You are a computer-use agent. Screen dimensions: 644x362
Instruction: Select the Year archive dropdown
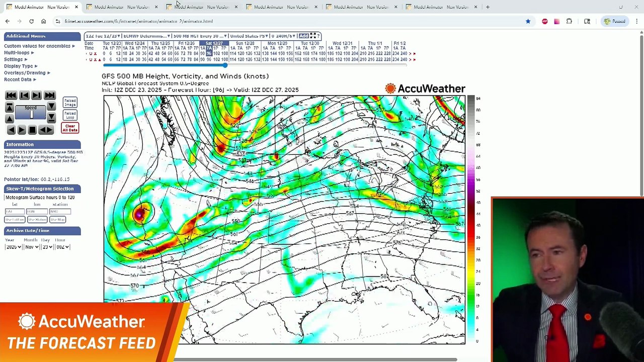[x=14, y=247]
